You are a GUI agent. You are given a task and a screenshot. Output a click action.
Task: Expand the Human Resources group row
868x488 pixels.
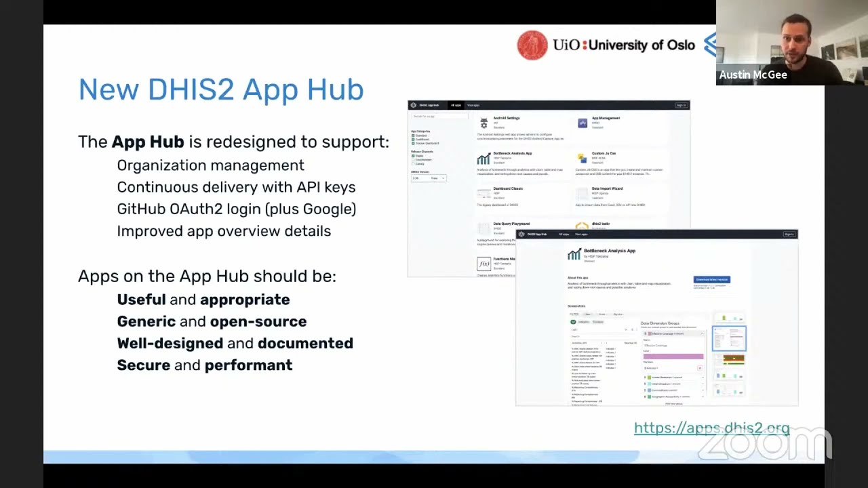[x=673, y=378]
